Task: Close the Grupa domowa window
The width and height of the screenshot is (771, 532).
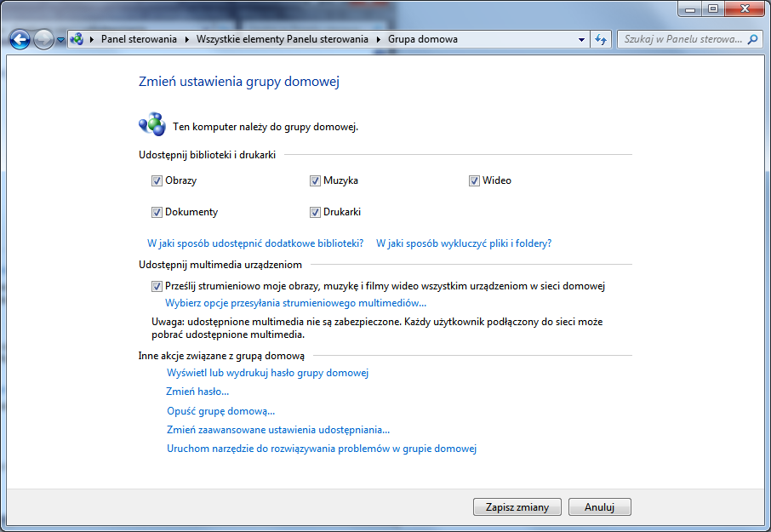Action: click(745, 9)
